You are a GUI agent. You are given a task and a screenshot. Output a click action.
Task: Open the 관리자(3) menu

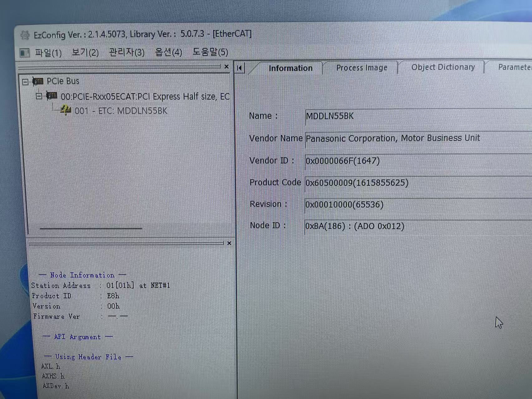pos(127,52)
